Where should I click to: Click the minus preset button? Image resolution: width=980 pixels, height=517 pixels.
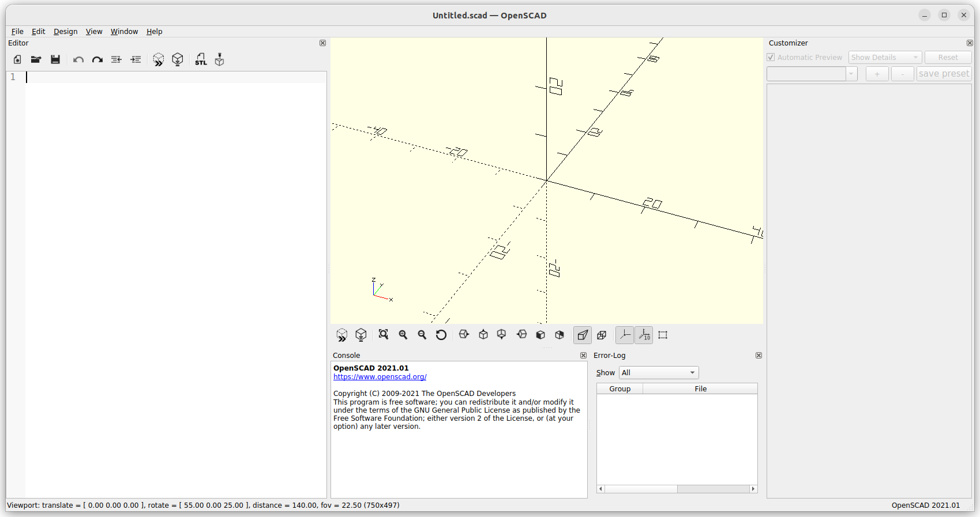pos(903,74)
